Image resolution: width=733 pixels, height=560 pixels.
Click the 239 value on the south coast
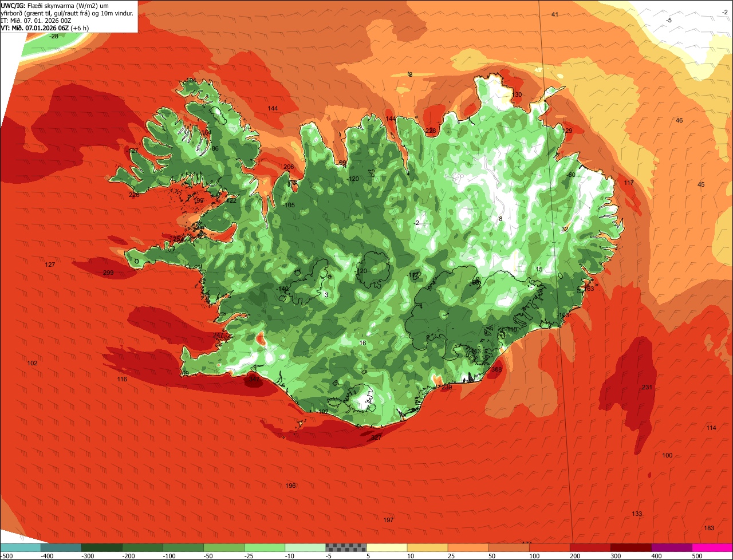(x=447, y=388)
